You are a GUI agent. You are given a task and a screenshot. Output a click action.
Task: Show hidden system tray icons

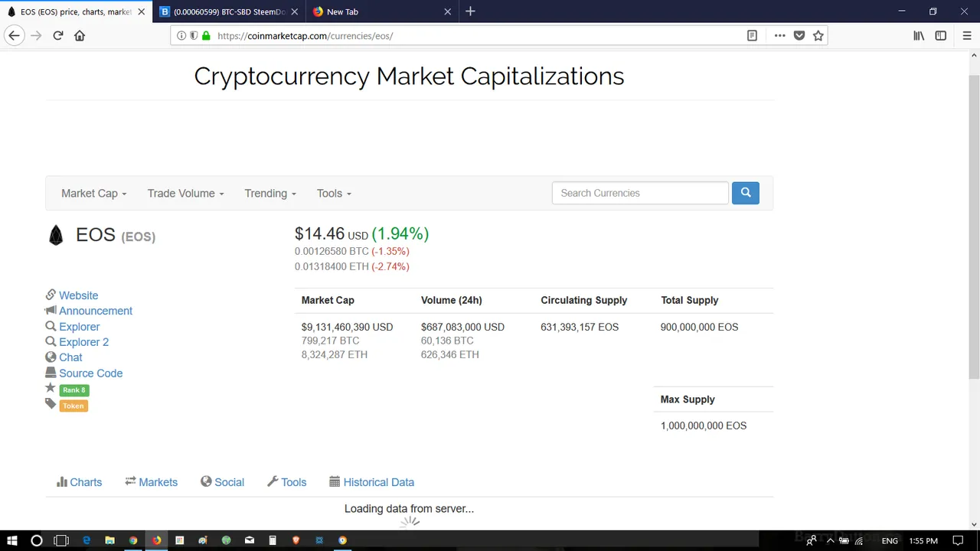(x=830, y=540)
